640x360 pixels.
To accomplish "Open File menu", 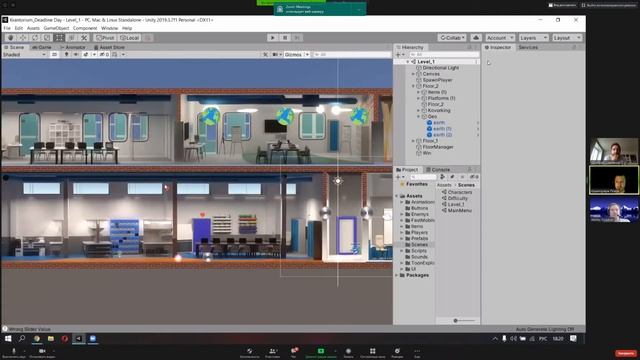I will click(x=7, y=29).
